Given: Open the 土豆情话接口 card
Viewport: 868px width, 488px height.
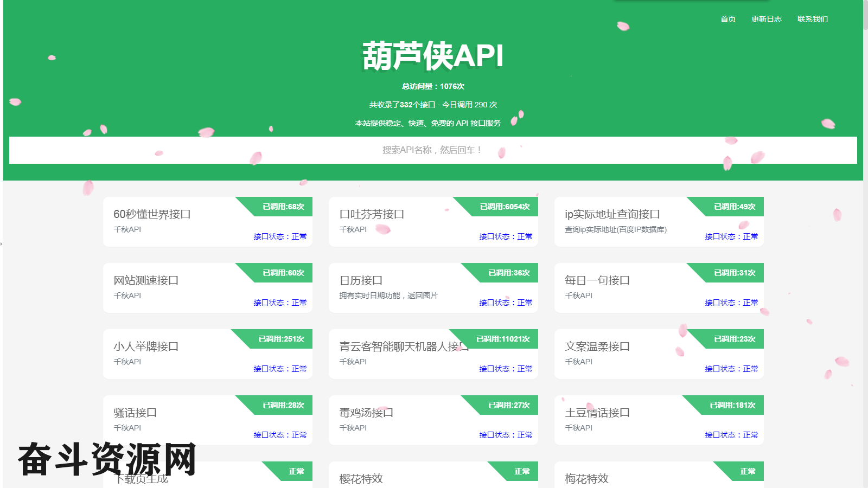Looking at the screenshot, I should point(597,413).
